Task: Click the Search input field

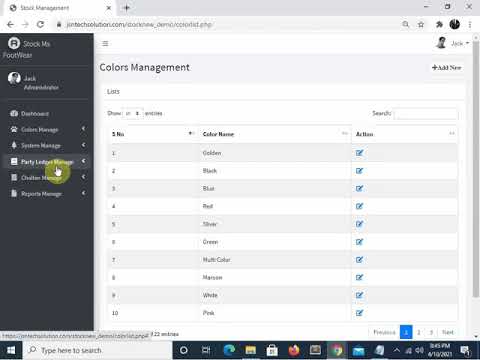Action: point(426,114)
